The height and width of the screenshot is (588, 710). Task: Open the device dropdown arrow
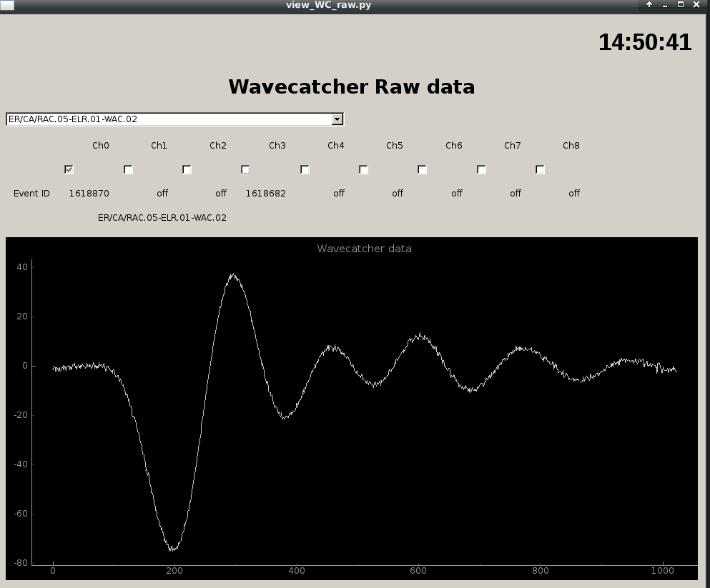pos(337,119)
